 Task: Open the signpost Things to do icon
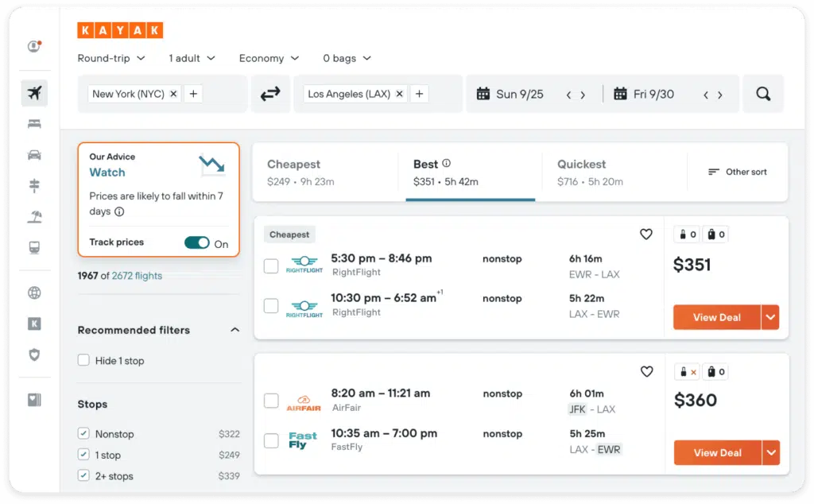(x=34, y=185)
